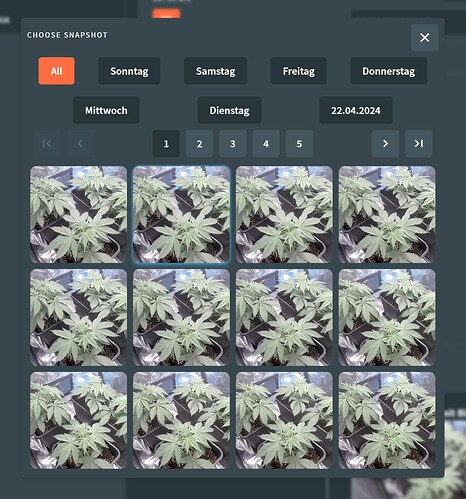The image size is (466, 499).
Task: Close the Choose Snapshot dialog
Action: pyautogui.click(x=424, y=38)
